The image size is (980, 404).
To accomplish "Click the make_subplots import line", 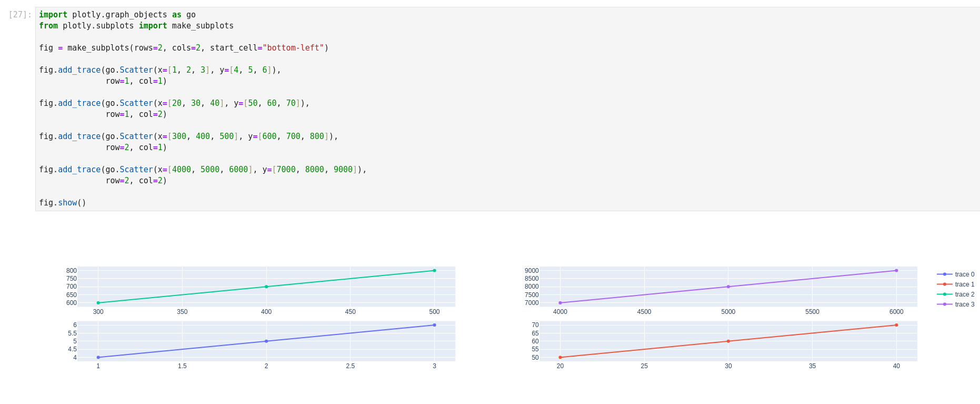I will tap(136, 26).
